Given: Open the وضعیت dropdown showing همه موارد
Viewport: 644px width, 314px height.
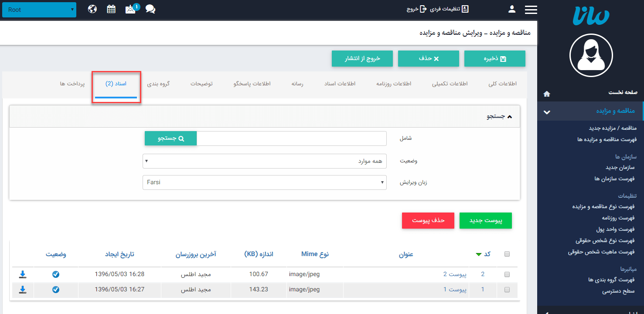Looking at the screenshot, I should click(264, 161).
